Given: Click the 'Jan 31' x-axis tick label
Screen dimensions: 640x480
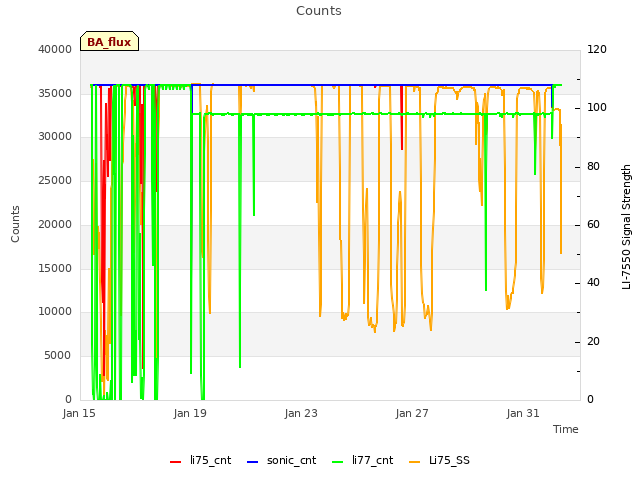Looking at the screenshot, I should pyautogui.click(x=523, y=413).
